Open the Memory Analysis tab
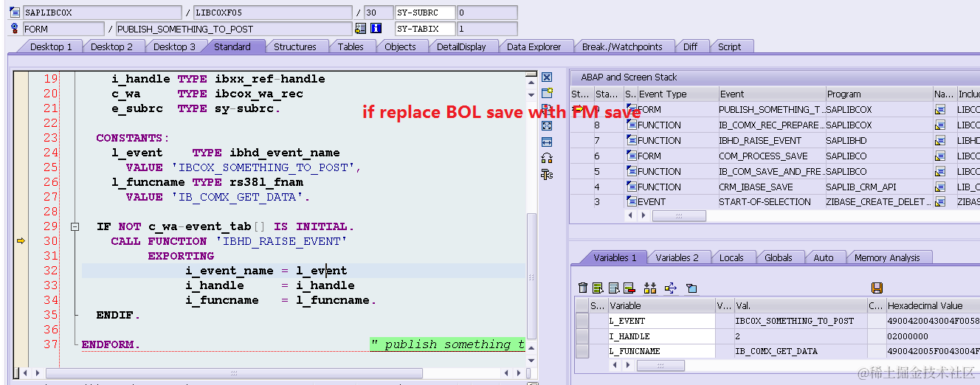 [887, 257]
